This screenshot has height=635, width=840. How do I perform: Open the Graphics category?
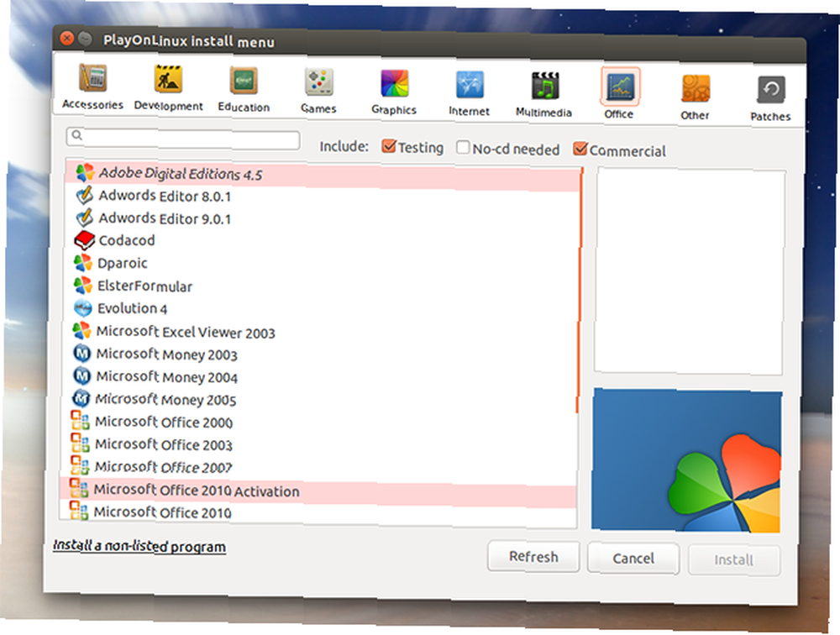click(x=394, y=92)
